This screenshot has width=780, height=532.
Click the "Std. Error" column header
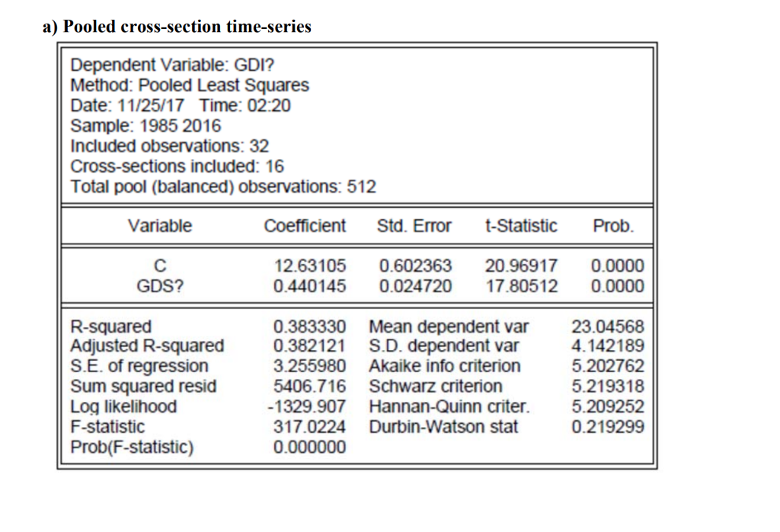pyautogui.click(x=414, y=226)
